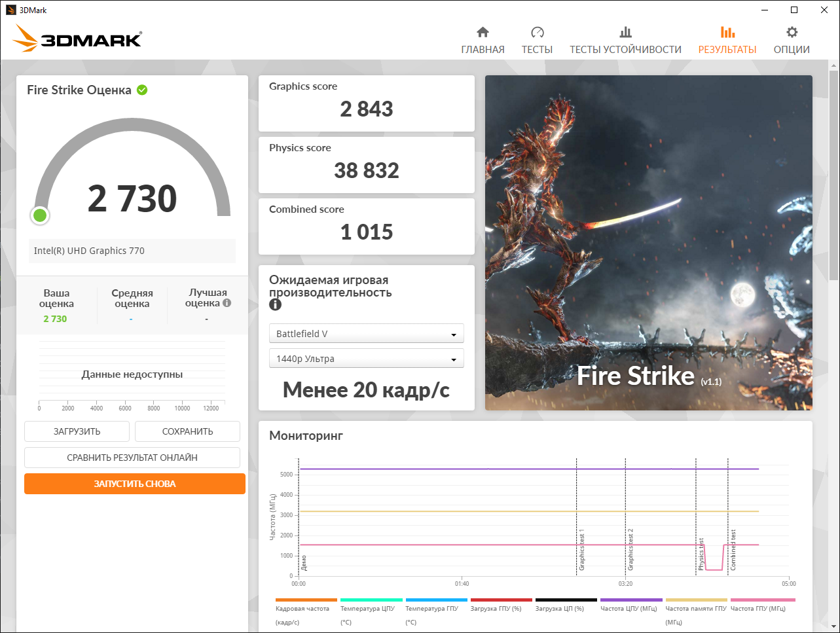
Task: Click the 3DMark logo
Action: 77,39
